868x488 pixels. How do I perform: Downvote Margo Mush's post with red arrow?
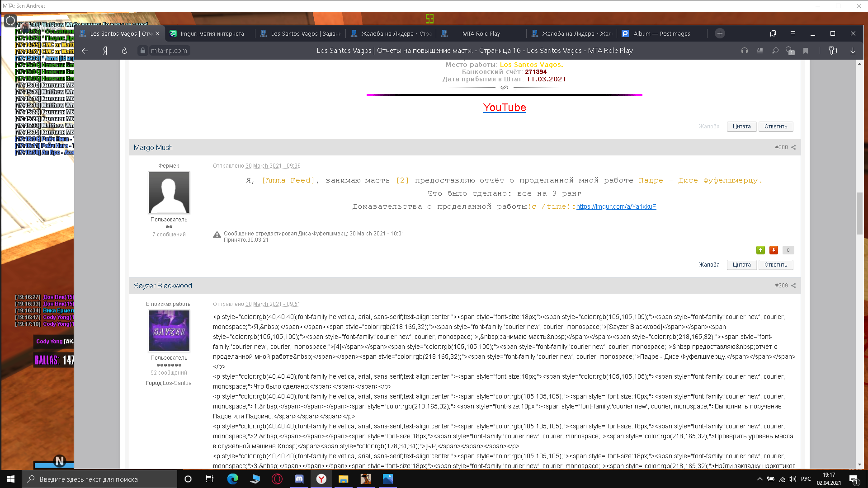[x=774, y=250]
